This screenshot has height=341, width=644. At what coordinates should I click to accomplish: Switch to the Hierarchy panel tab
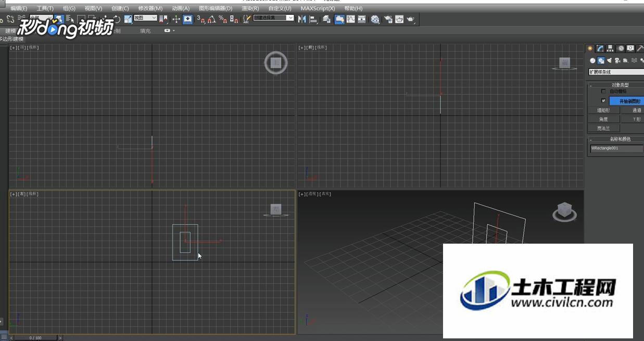tap(610, 48)
